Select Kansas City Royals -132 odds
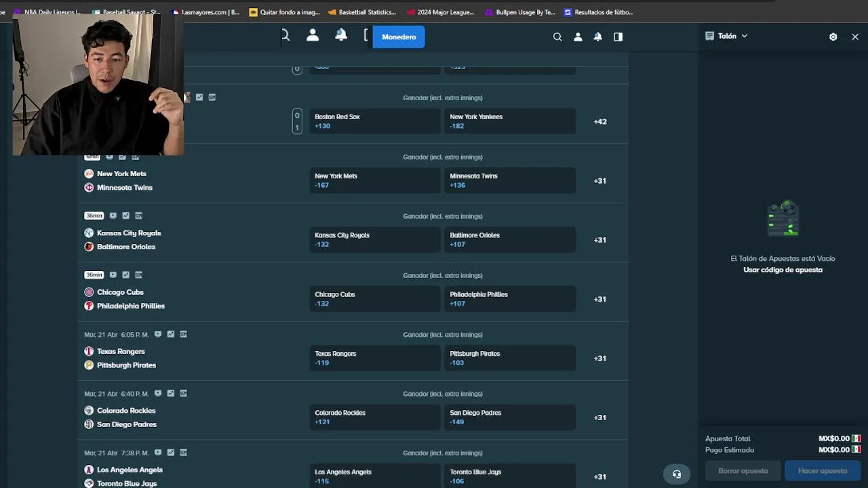 click(375, 240)
